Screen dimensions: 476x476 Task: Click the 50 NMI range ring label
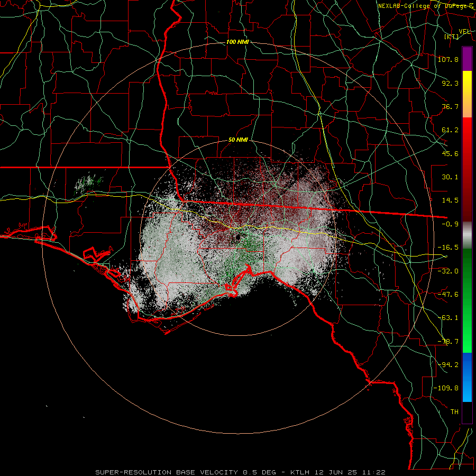[238, 140]
